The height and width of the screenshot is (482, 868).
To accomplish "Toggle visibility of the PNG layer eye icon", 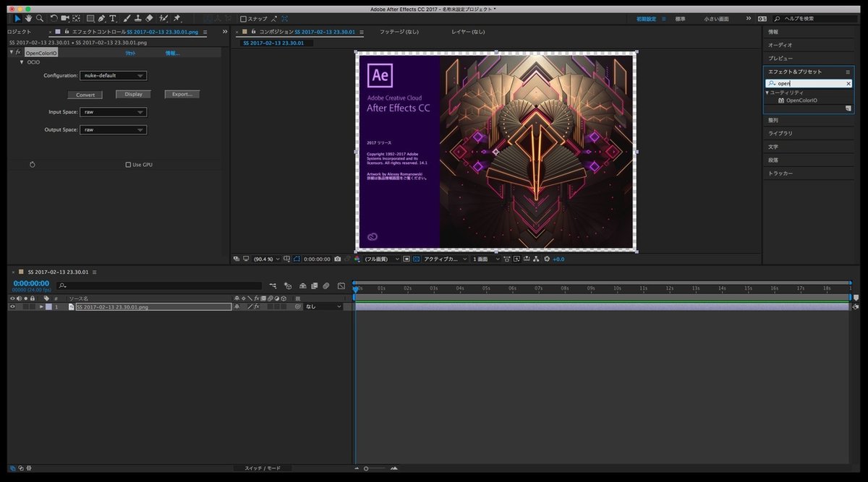I will tap(12, 306).
